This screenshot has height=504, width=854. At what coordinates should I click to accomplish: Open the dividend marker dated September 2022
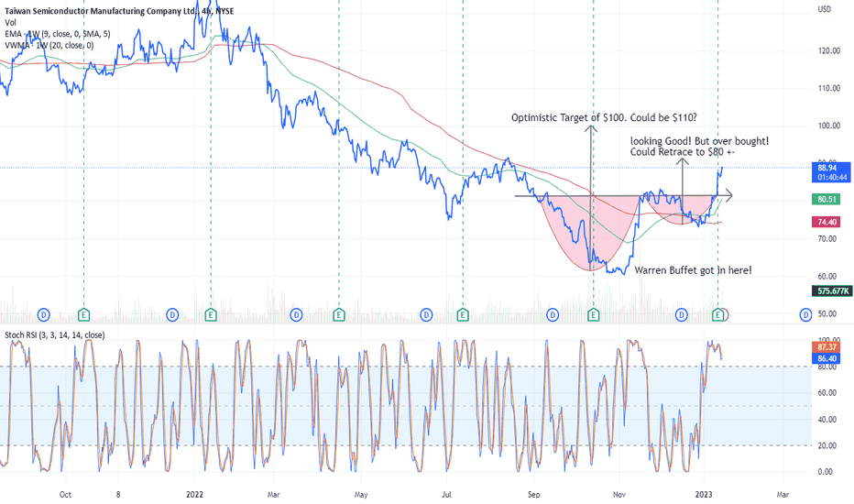click(553, 314)
